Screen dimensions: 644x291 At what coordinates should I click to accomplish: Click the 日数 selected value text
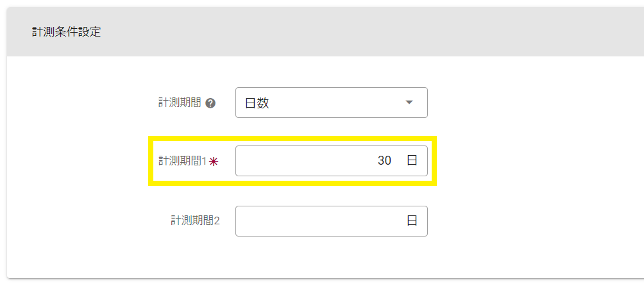[257, 103]
